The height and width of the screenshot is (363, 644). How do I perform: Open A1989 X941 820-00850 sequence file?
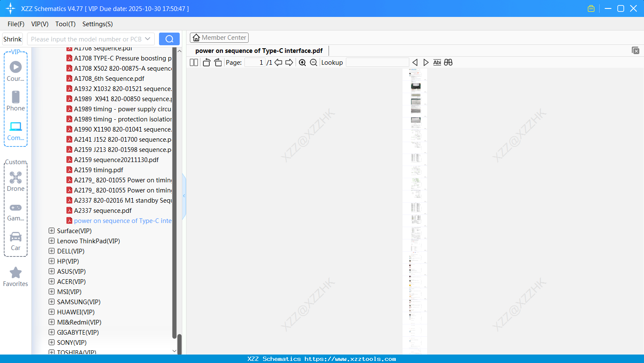point(119,99)
